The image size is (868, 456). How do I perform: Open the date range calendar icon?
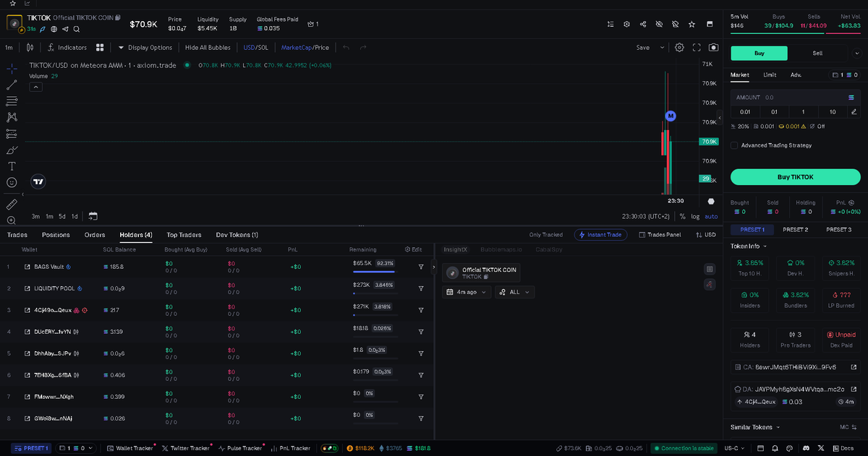(x=93, y=216)
